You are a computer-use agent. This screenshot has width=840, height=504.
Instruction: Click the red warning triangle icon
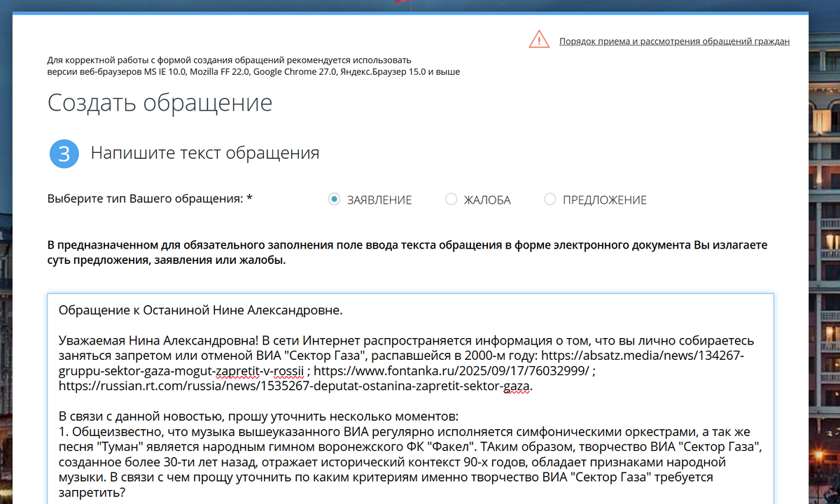pos(539,39)
